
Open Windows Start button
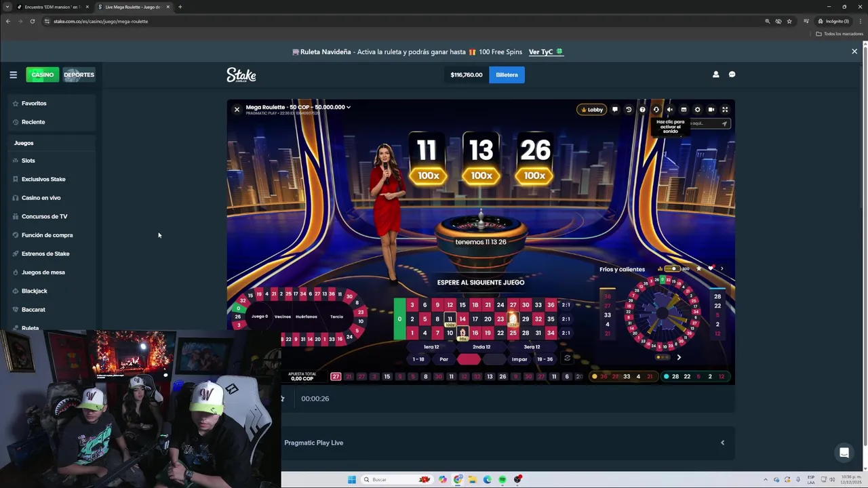tap(351, 479)
